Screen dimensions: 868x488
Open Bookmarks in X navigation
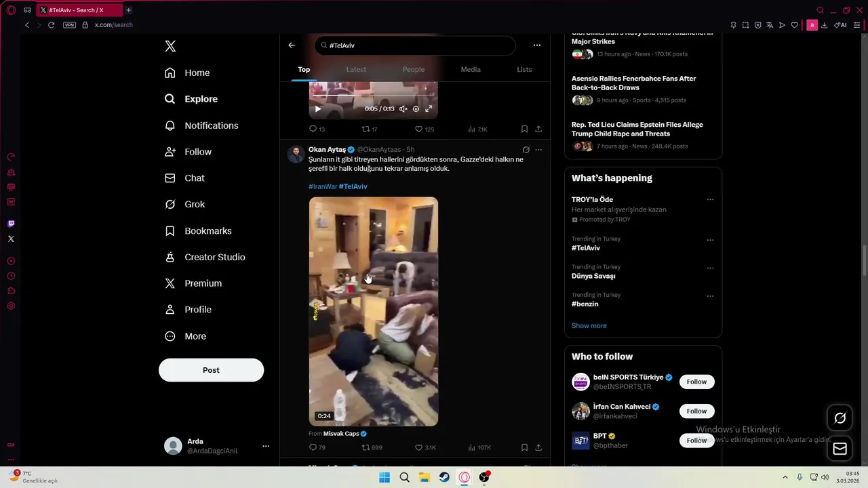click(199, 231)
